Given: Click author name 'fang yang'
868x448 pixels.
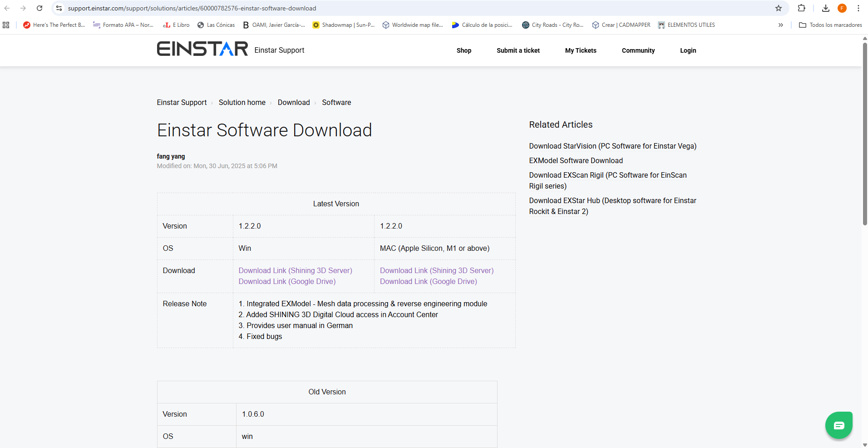Looking at the screenshot, I should tap(171, 156).
